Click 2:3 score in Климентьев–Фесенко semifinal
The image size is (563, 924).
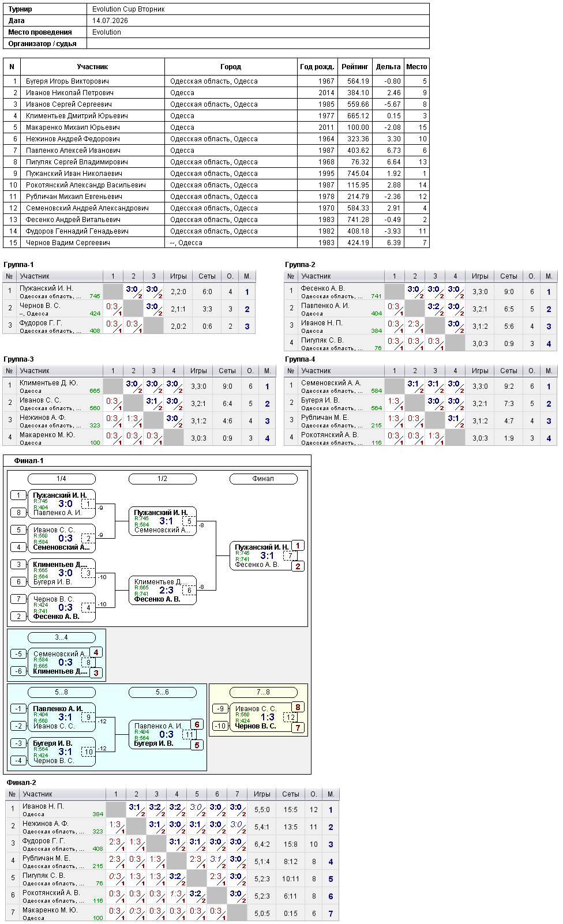click(x=166, y=591)
